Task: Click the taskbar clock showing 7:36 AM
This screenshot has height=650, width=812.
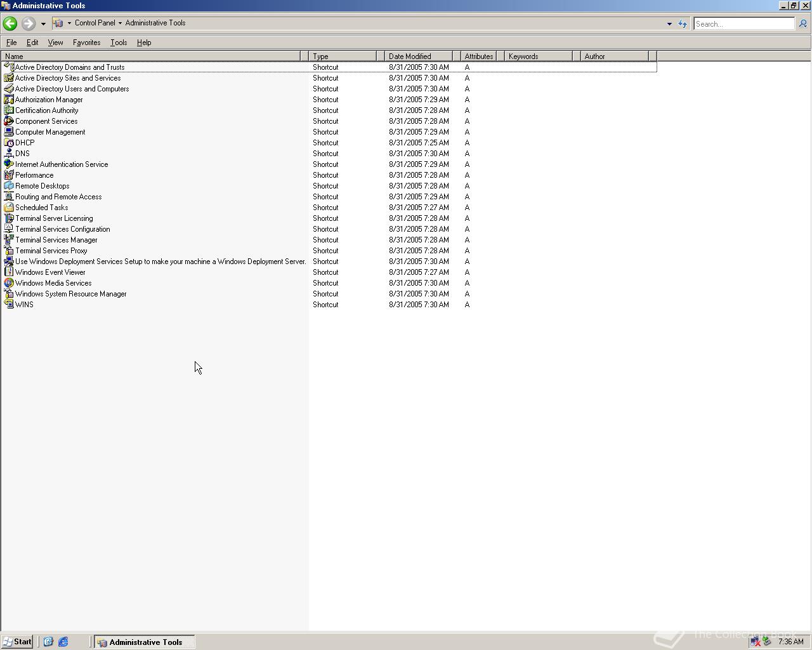Action: (790, 642)
